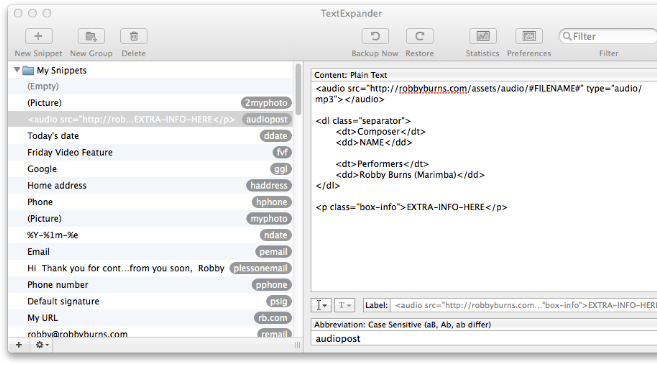Click the pphone abbreviation badge

pyautogui.click(x=272, y=285)
